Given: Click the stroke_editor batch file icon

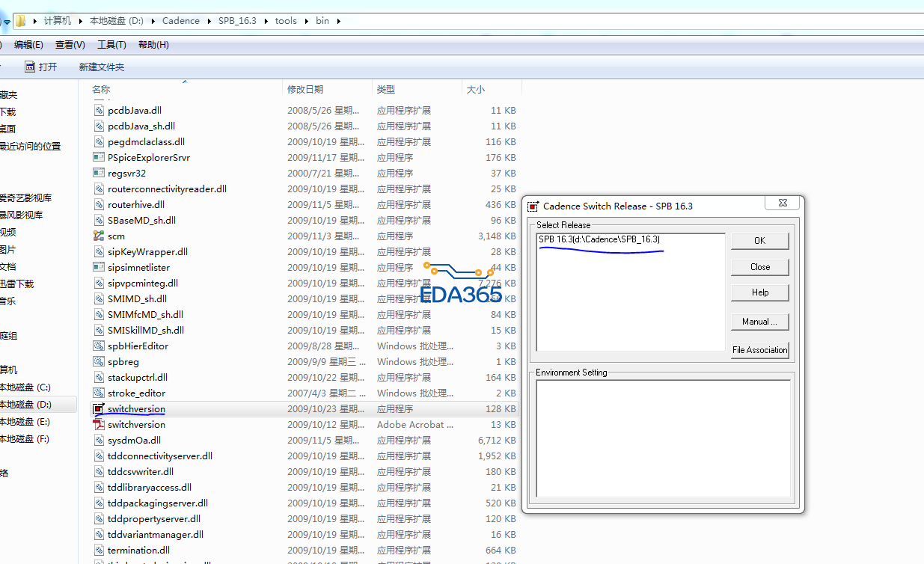Looking at the screenshot, I should [99, 393].
